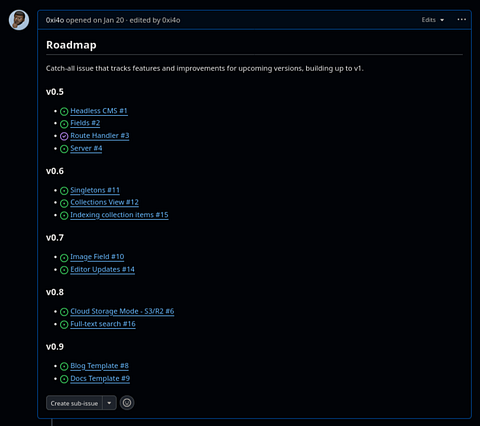Open Cloud Storage Mode - S3/R2 #6
The image size is (480, 426).
122,311
